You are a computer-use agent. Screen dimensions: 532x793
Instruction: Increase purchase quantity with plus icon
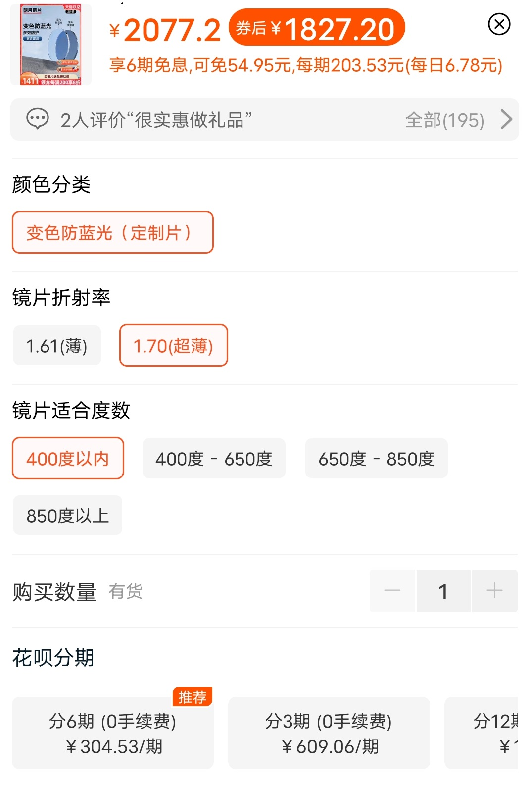pos(494,591)
